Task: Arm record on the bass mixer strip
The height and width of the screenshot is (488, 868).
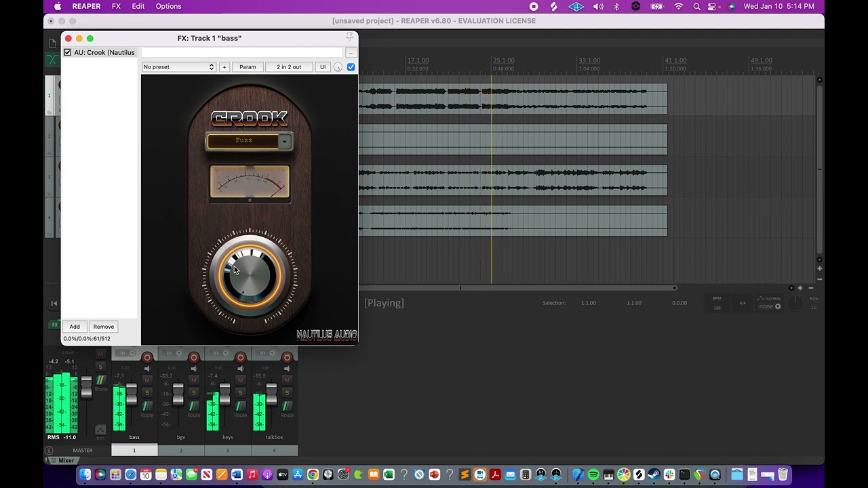Action: (x=147, y=357)
